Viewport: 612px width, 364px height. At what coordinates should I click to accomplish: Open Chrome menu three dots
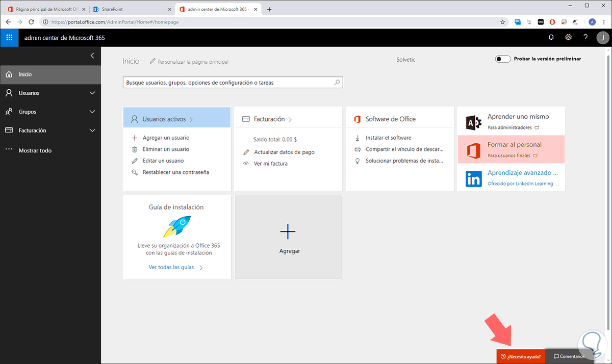(x=604, y=22)
